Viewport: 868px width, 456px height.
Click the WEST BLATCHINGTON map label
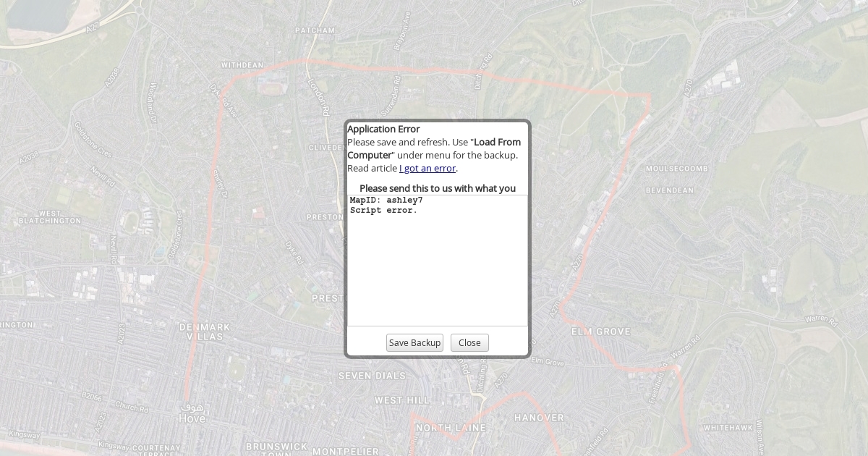coord(50,217)
